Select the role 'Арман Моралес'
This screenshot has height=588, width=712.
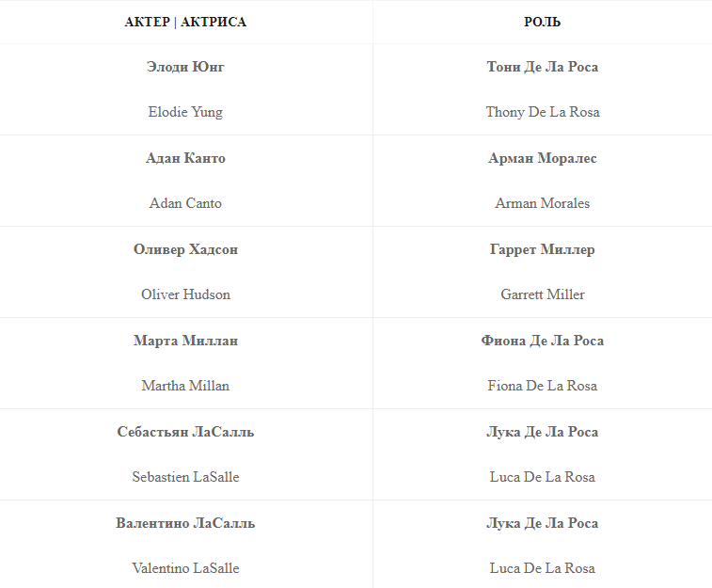pos(542,158)
